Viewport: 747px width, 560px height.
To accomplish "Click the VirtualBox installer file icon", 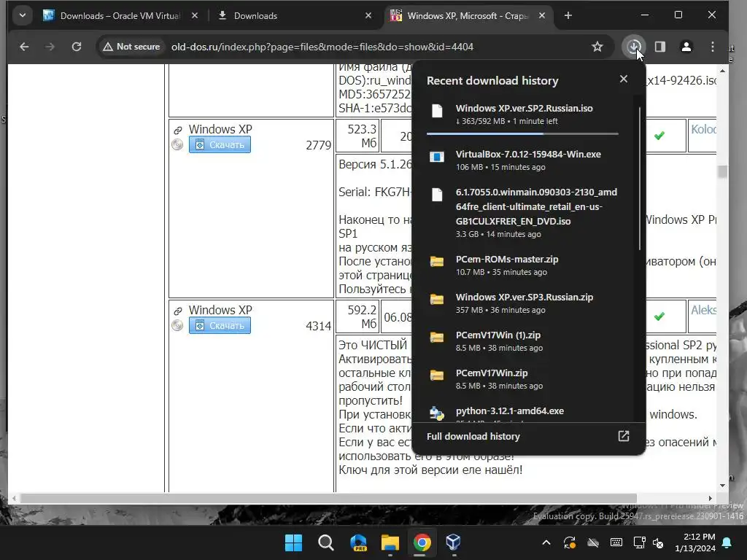I will click(437, 157).
